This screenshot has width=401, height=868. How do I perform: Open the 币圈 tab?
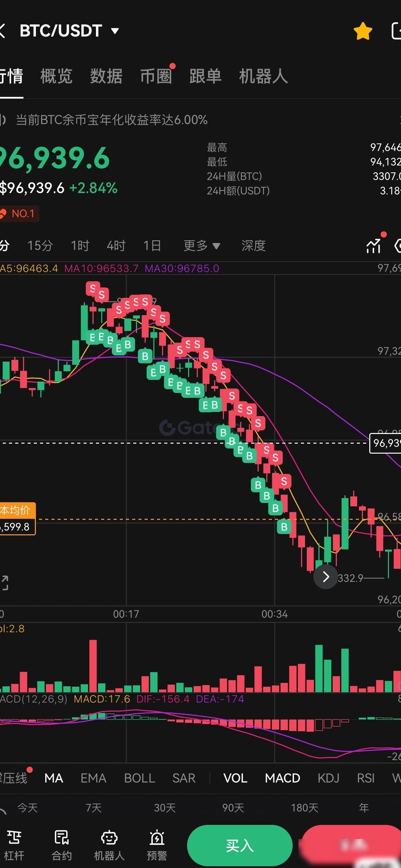tap(156, 76)
